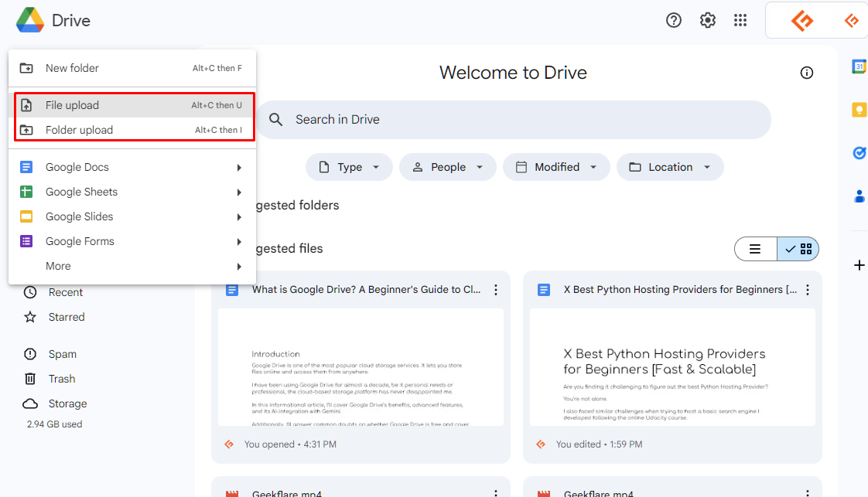868x497 pixels.
Task: Open the help question mark icon
Action: 674,20
